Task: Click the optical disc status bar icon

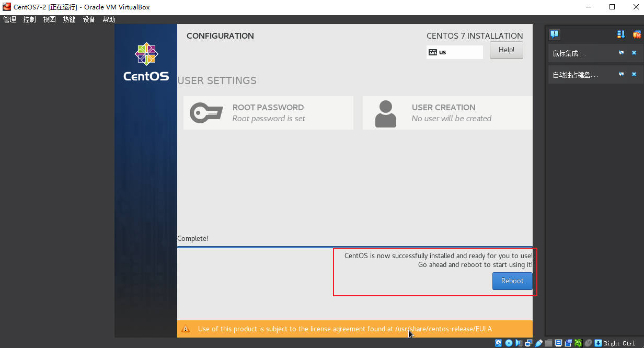Action: (x=509, y=343)
